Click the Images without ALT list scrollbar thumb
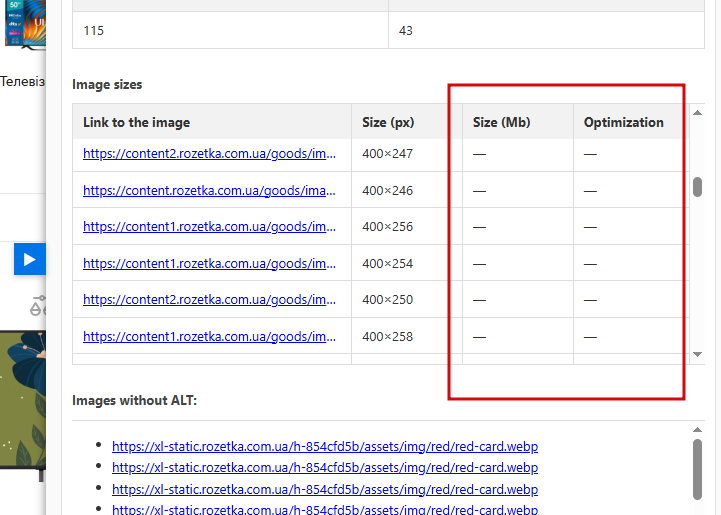 point(697,469)
